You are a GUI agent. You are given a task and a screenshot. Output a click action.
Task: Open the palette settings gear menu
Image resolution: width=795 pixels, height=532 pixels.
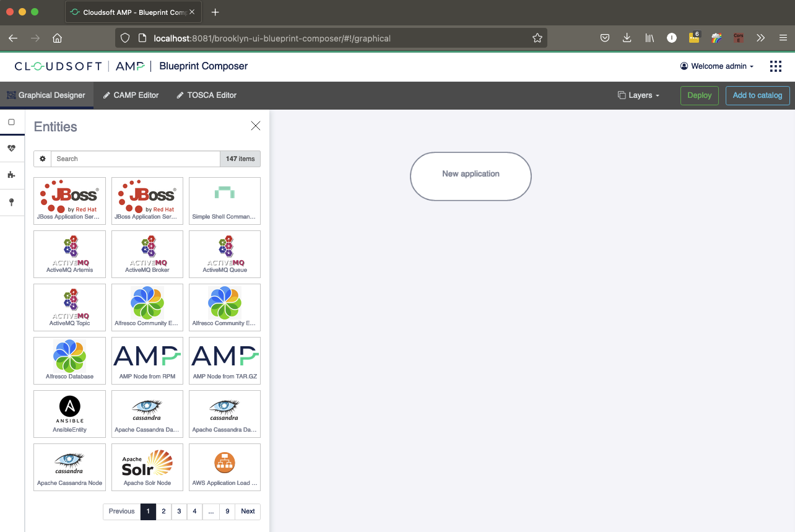43,159
